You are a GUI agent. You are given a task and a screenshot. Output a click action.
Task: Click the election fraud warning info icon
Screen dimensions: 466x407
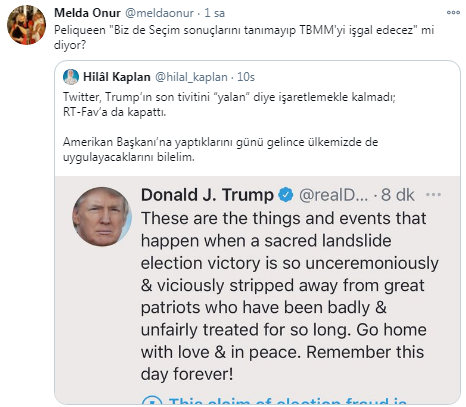click(152, 401)
